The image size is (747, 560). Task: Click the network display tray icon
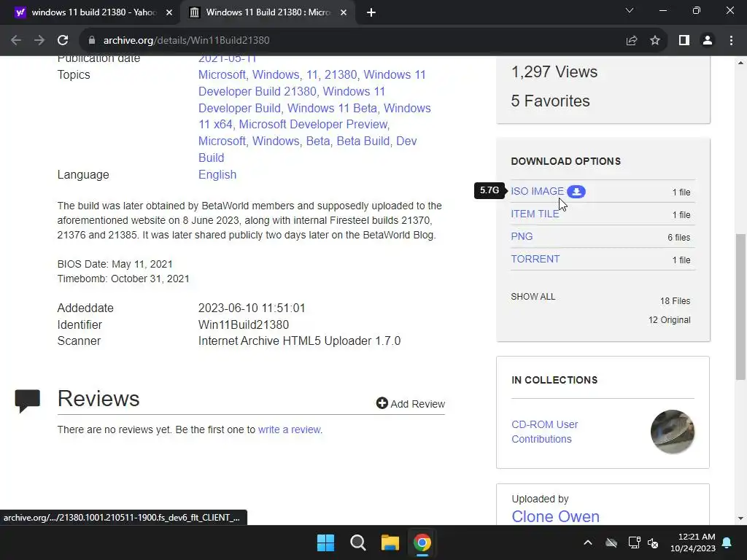click(634, 542)
